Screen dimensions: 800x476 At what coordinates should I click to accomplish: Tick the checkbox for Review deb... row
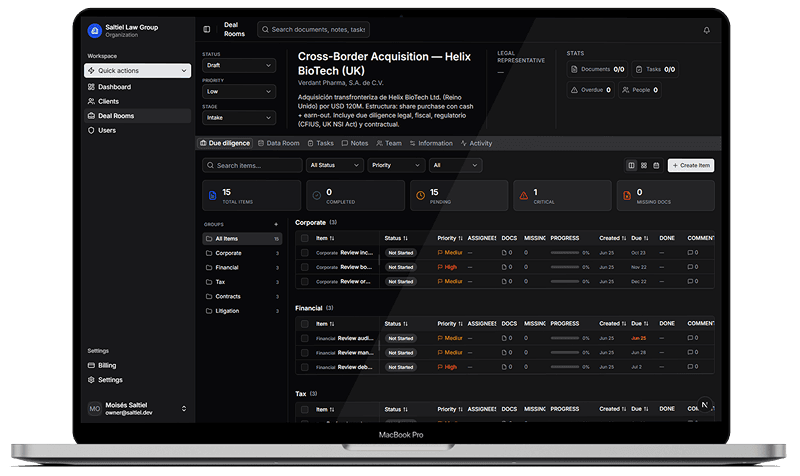point(305,367)
